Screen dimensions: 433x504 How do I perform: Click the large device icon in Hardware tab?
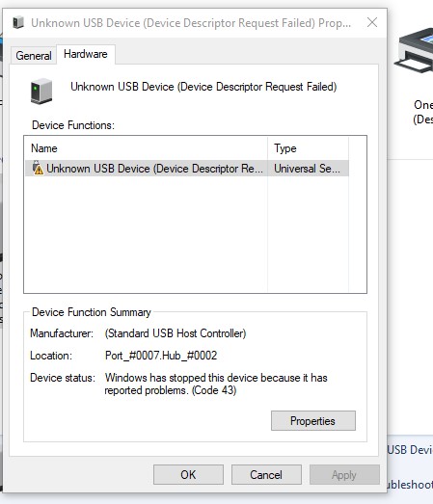point(41,92)
